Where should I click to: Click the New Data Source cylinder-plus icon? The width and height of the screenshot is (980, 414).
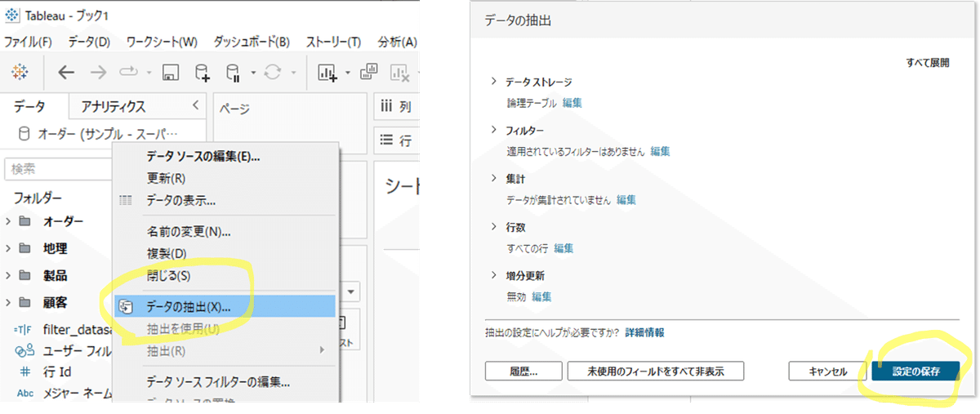click(202, 73)
